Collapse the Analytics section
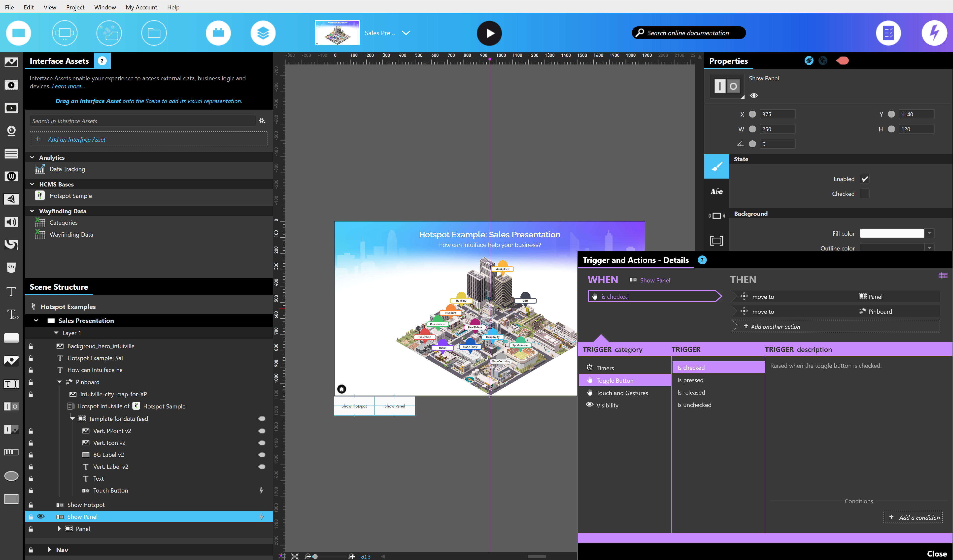The height and width of the screenshot is (560, 953). pyautogui.click(x=32, y=157)
